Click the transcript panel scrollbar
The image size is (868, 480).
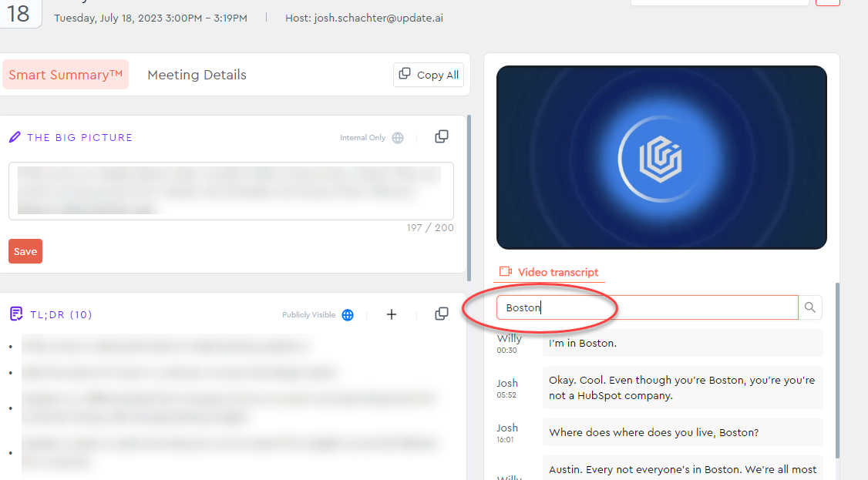pos(837,371)
